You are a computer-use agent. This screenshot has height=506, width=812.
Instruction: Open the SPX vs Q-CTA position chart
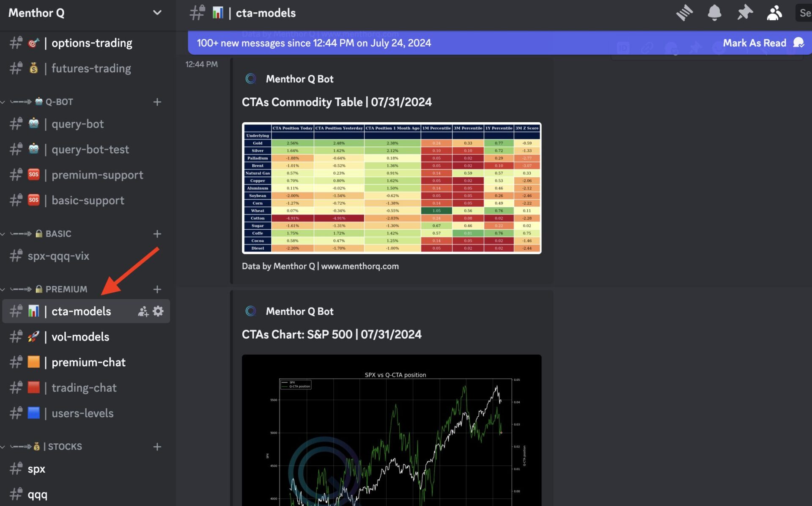[x=392, y=430]
